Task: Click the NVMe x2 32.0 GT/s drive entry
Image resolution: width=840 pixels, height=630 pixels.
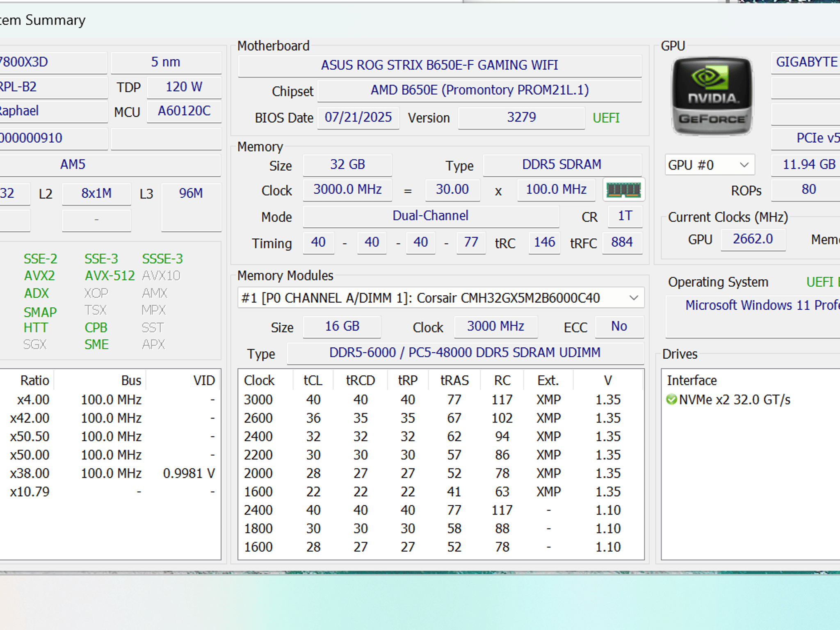Action: 734,399
